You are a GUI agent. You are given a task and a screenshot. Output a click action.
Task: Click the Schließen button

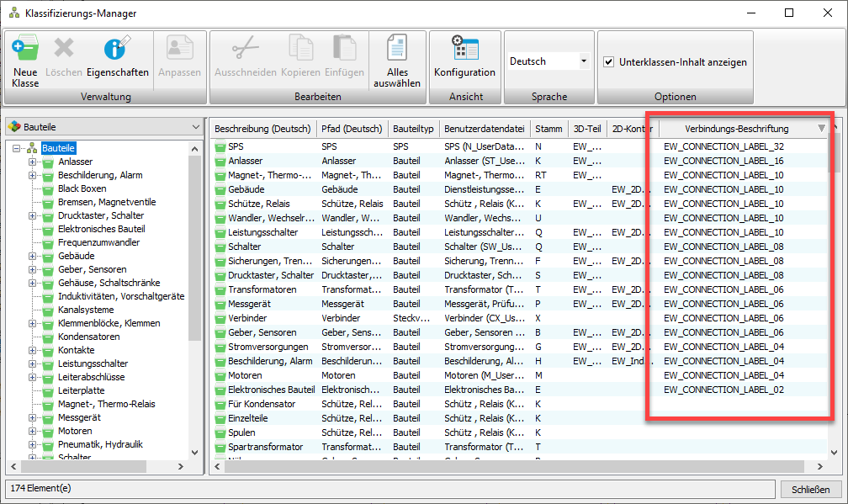coord(810,490)
